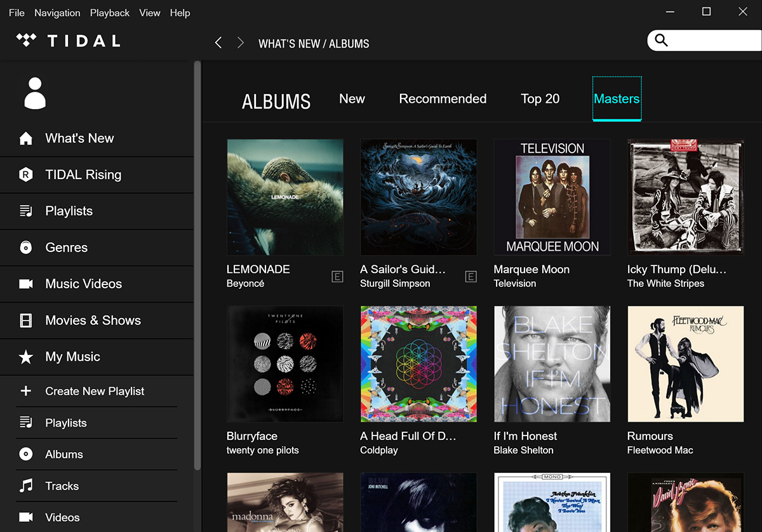This screenshot has width=762, height=532.
Task: Open the If I'm Honest album cover
Action: pos(552,364)
